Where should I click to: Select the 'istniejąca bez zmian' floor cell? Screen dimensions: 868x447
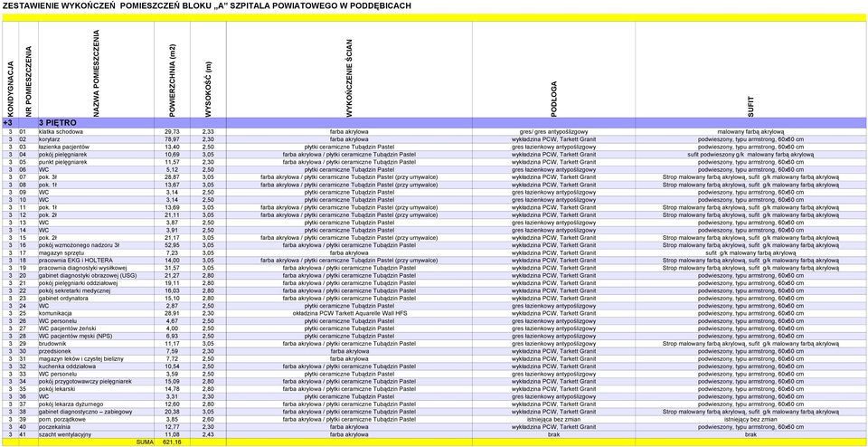coord(553,419)
